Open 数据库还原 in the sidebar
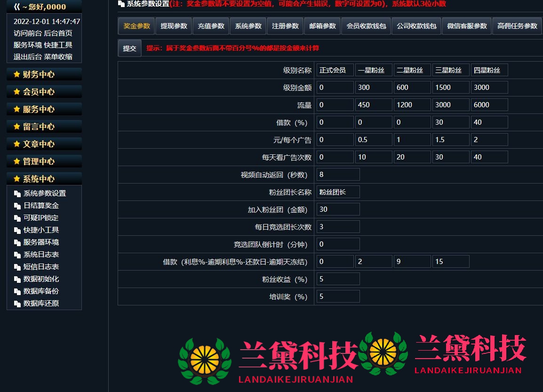This screenshot has width=543, height=392. point(41,304)
